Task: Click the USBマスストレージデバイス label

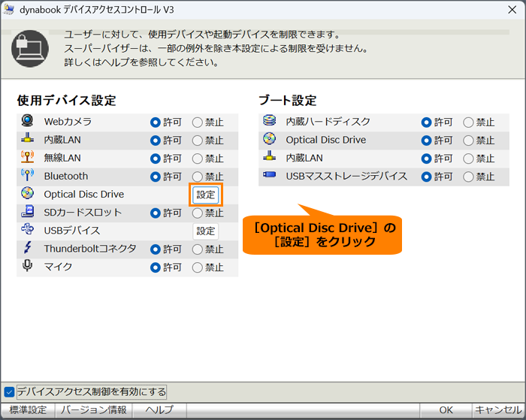Action: (346, 176)
